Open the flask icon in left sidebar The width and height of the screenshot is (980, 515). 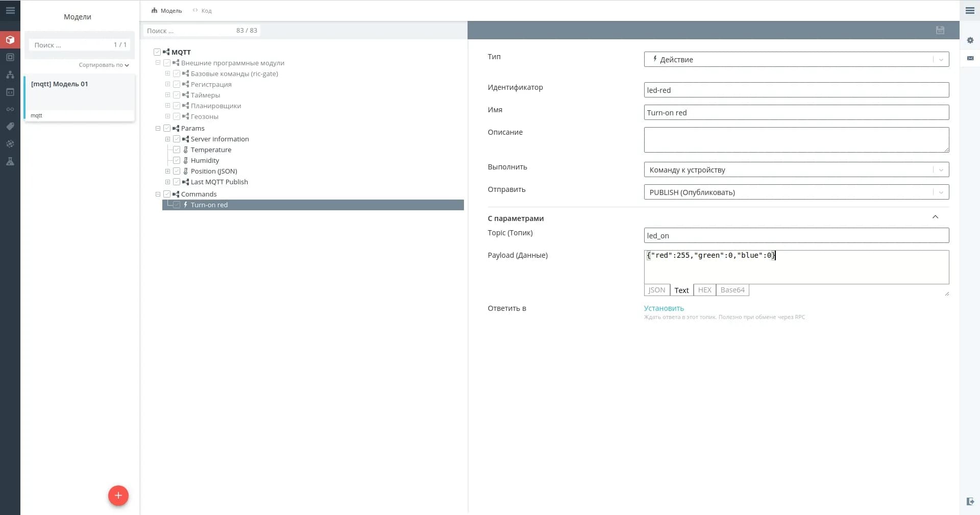(10, 161)
